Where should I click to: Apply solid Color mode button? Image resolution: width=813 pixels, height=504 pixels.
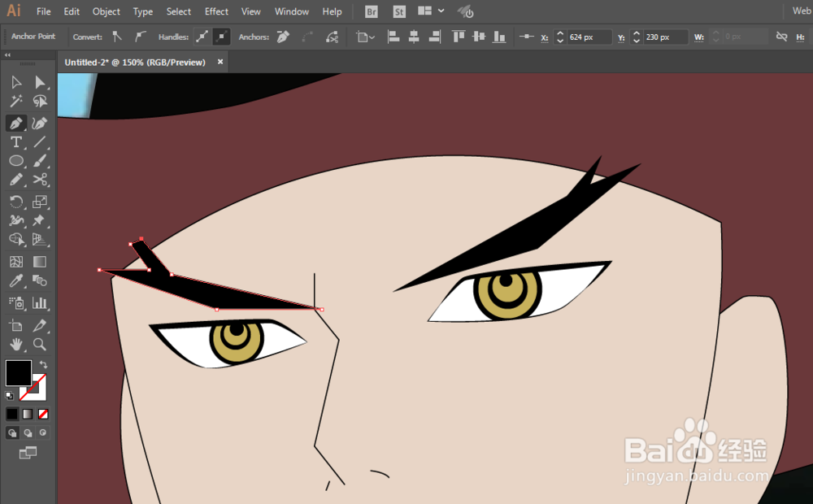pos(11,414)
